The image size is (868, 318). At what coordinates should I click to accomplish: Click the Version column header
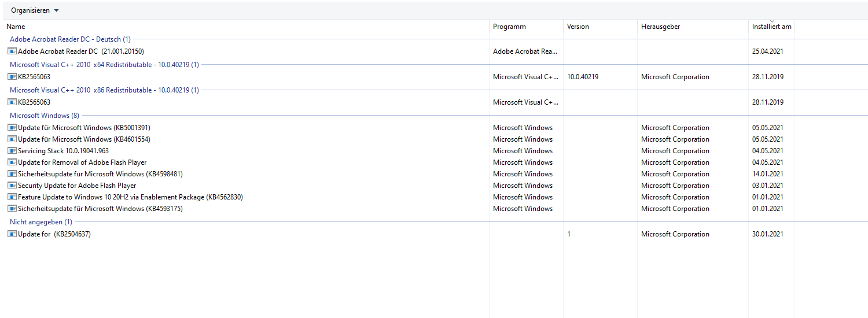578,27
